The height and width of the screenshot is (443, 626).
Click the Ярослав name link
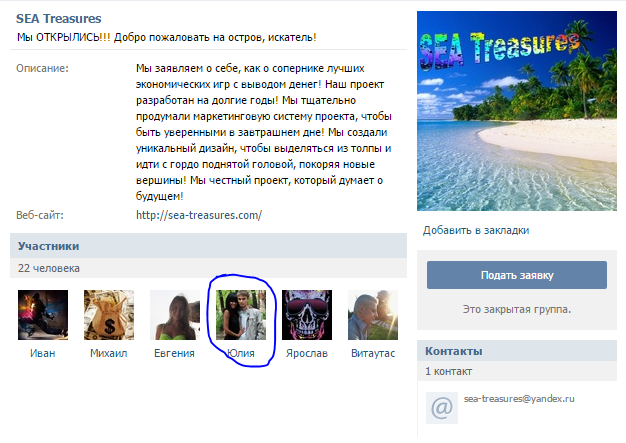pyautogui.click(x=307, y=353)
